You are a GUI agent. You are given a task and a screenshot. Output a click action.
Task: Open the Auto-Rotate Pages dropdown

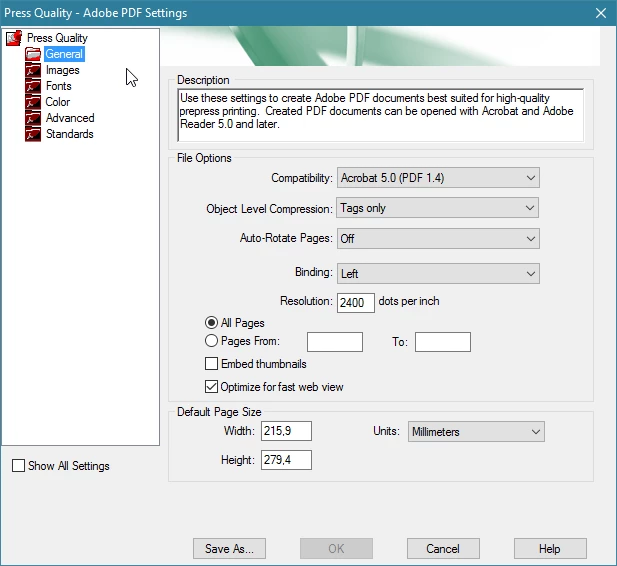438,239
